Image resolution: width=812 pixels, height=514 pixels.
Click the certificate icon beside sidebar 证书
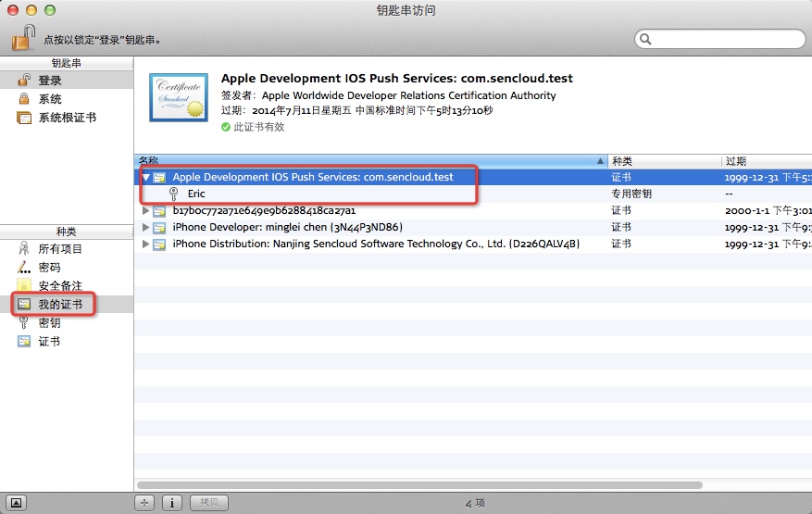pos(24,342)
